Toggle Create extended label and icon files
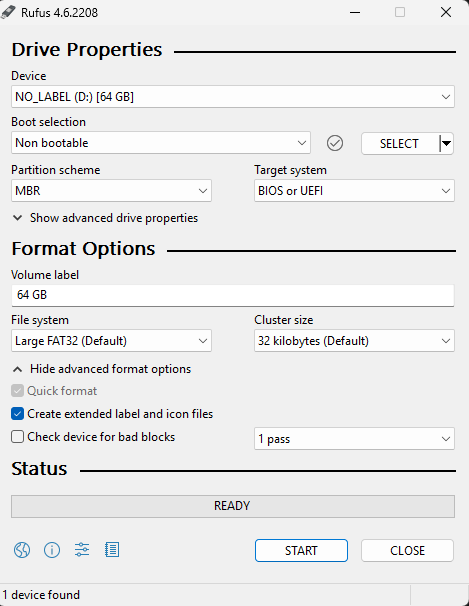The height and width of the screenshot is (606, 469). pyautogui.click(x=17, y=414)
